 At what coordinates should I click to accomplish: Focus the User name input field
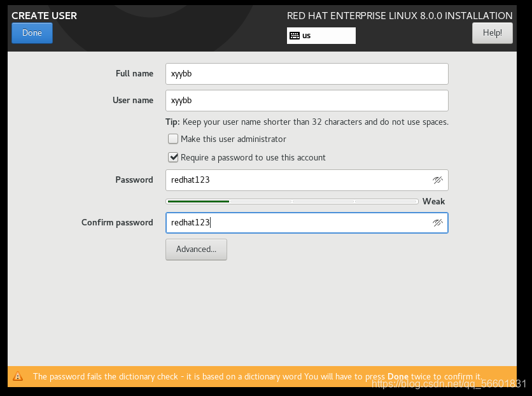(x=307, y=101)
